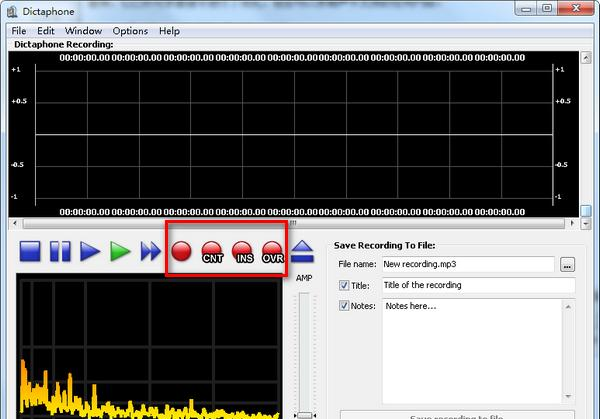The image size is (600, 419).
Task: Click the green Play triangle button
Action: point(120,251)
